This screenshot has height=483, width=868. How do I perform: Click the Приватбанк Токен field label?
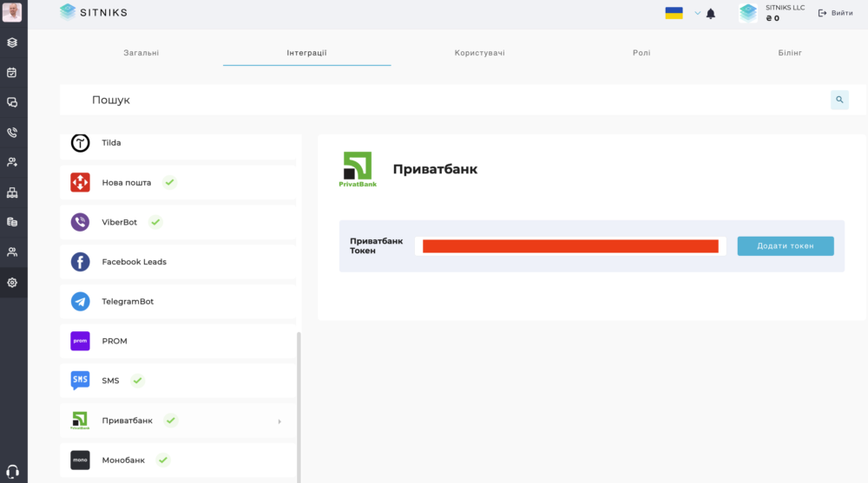(377, 245)
